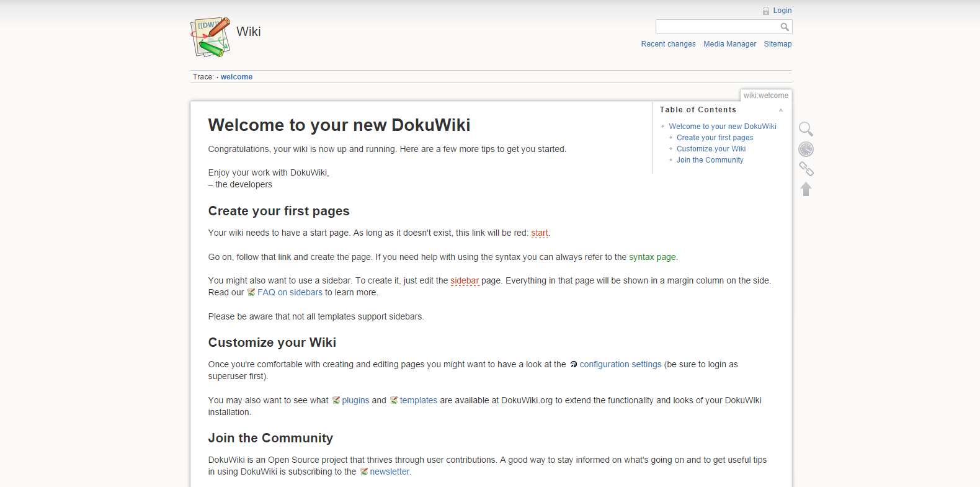This screenshot has height=487, width=980.
Task: Click icon before configuration settings link
Action: [x=574, y=364]
